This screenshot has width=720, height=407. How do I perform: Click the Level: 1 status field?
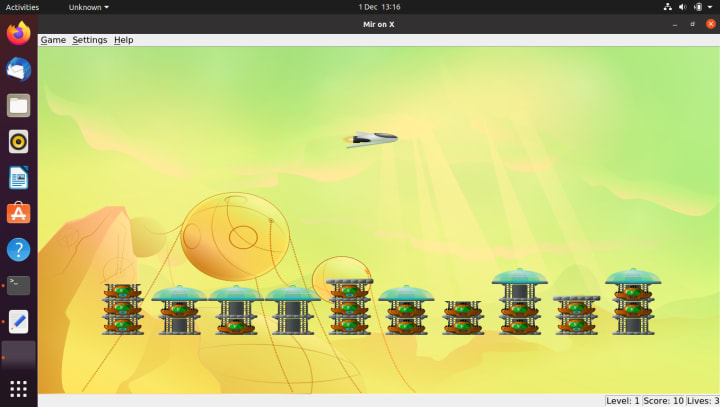coord(623,401)
